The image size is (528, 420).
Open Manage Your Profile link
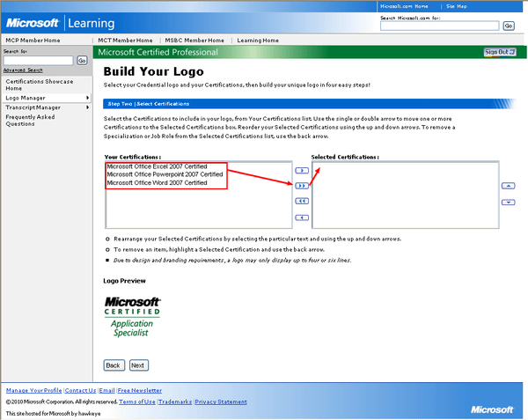point(33,391)
